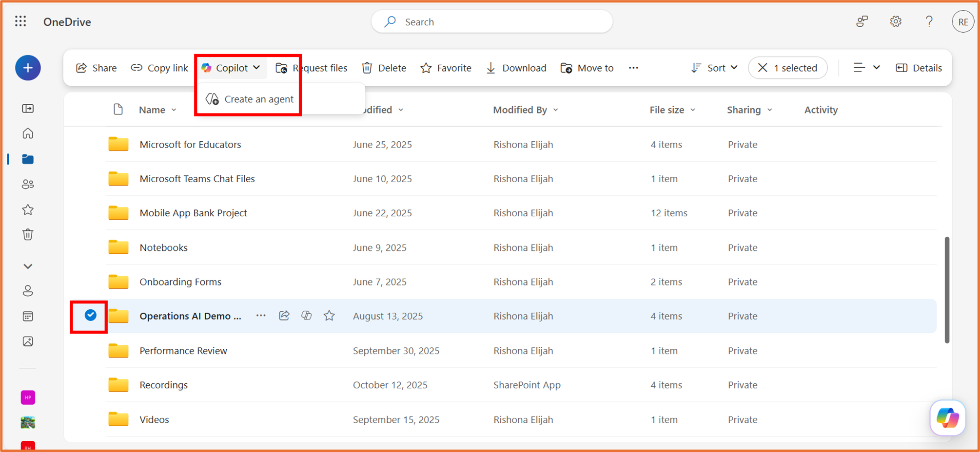Viewport: 980px width, 452px height.
Task: Open toolbar overflow more options
Action: coord(633,68)
